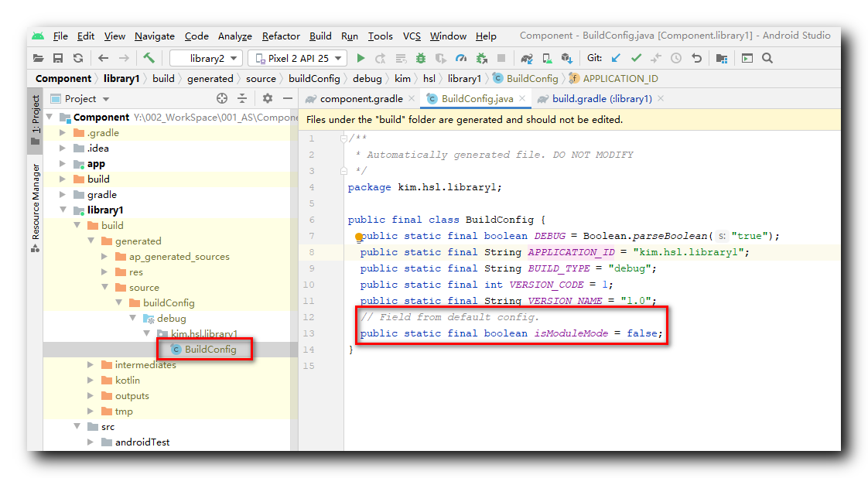Toggle the Resource Manager tool window button

click(36, 207)
